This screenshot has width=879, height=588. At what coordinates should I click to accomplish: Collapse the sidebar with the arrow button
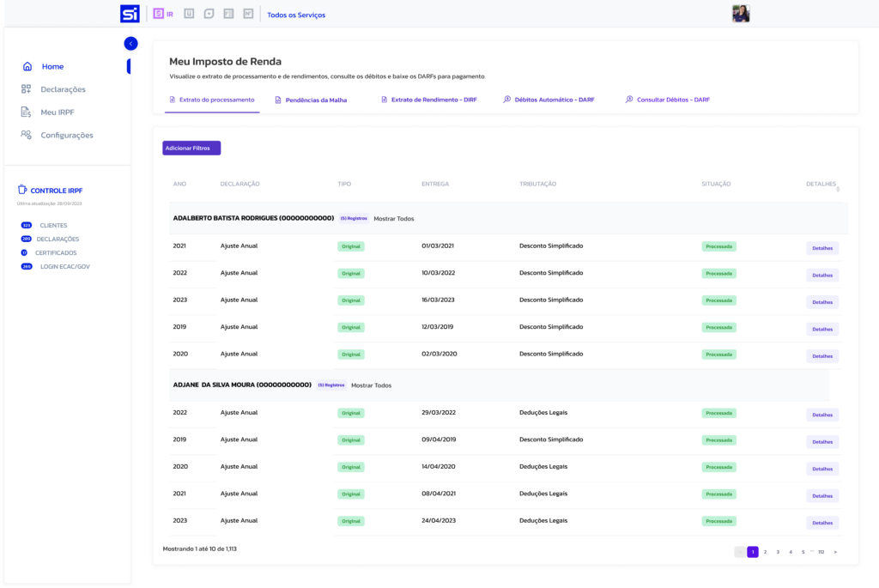[130, 43]
